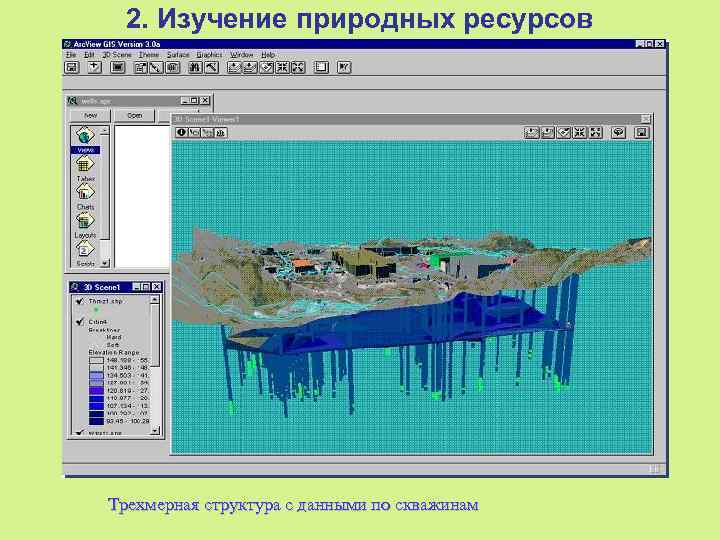Image resolution: width=720 pixels, height=540 pixels.
Task: Click the scroll-down arrow of project icon list
Action: pyautogui.click(x=105, y=264)
